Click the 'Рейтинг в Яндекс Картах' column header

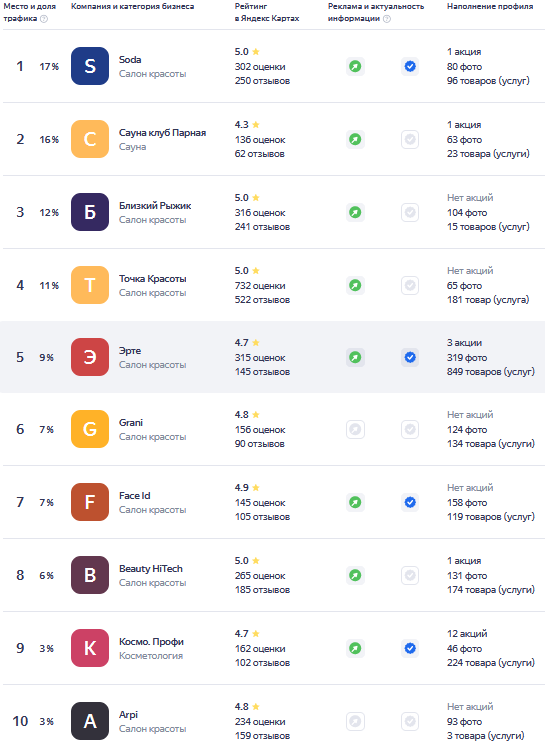(x=267, y=12)
